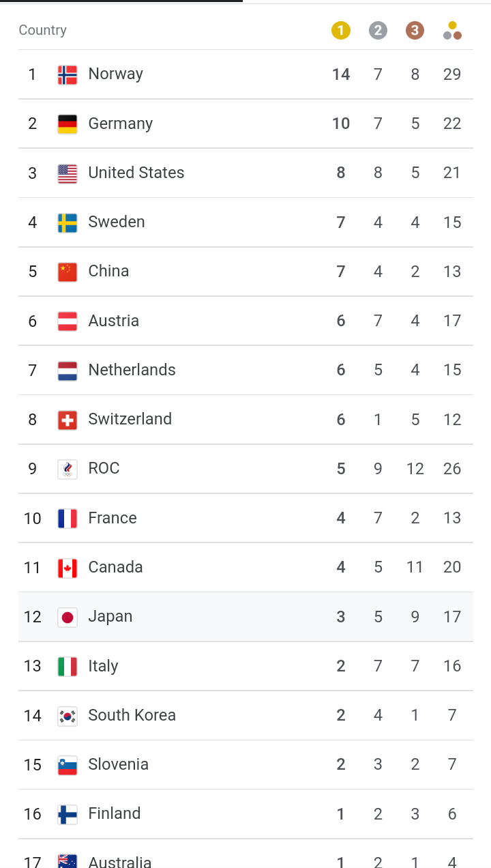The width and height of the screenshot is (491, 868).
Task: Select Slovenia in the medal table
Action: (245, 765)
